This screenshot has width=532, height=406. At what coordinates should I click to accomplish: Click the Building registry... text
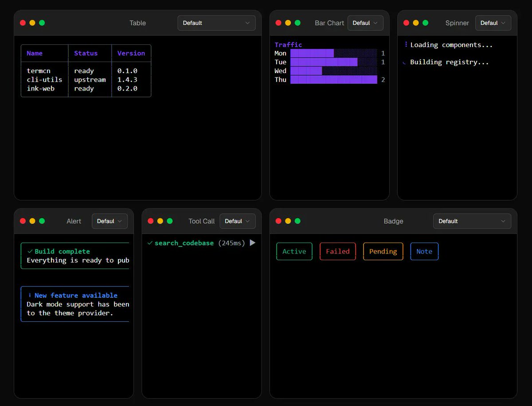pos(450,62)
